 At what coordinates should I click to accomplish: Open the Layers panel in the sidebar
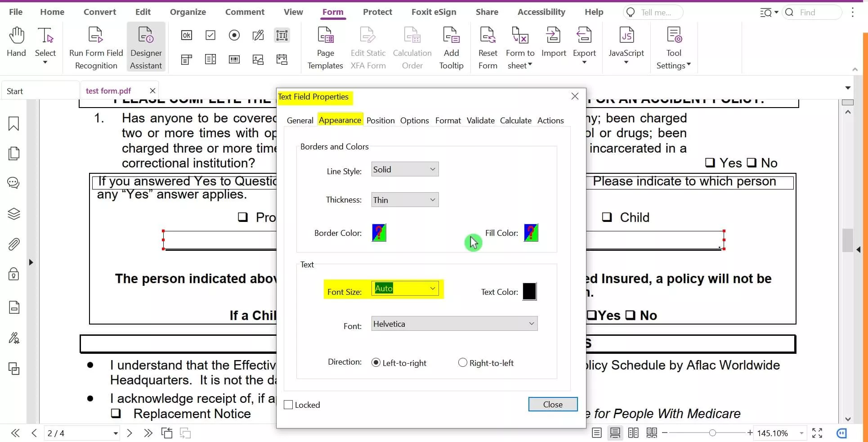(14, 214)
